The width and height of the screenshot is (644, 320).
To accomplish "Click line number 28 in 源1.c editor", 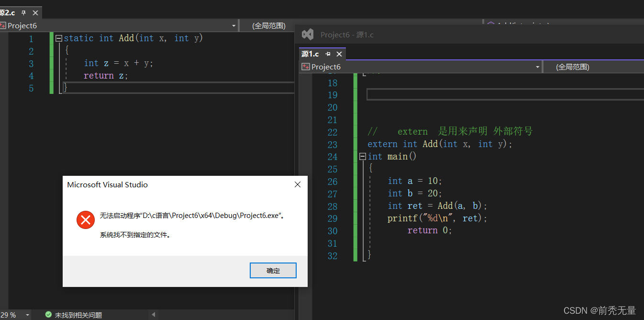I will click(x=333, y=206).
